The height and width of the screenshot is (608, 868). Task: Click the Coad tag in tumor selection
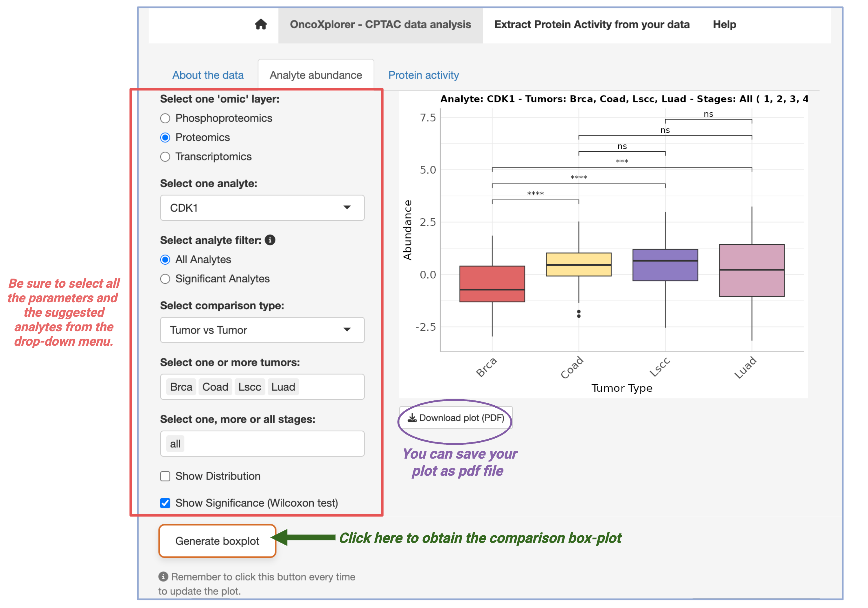[215, 387]
